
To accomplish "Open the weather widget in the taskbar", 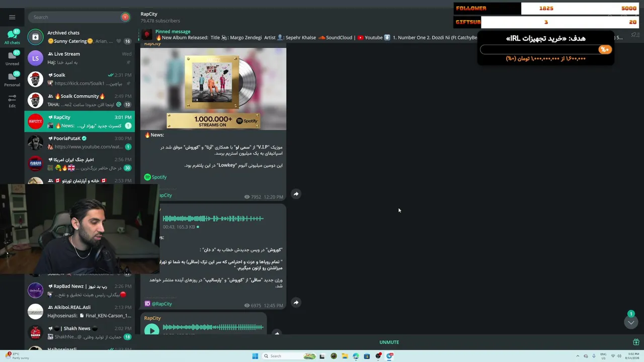I will point(16,356).
